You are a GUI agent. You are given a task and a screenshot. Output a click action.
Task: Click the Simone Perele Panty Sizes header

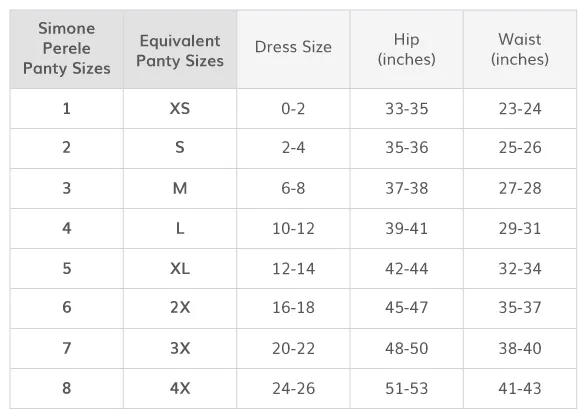pyautogui.click(x=67, y=49)
